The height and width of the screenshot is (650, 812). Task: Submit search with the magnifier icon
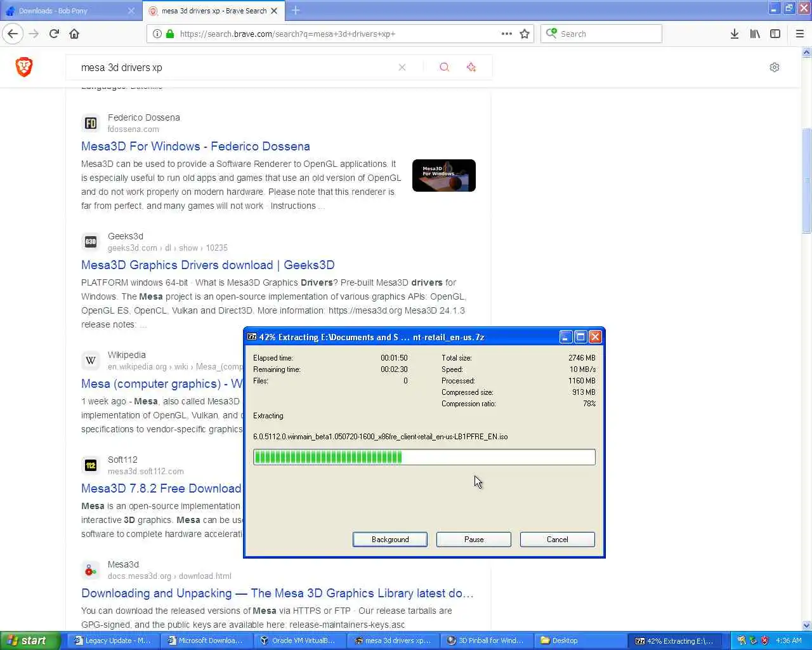[x=444, y=67]
